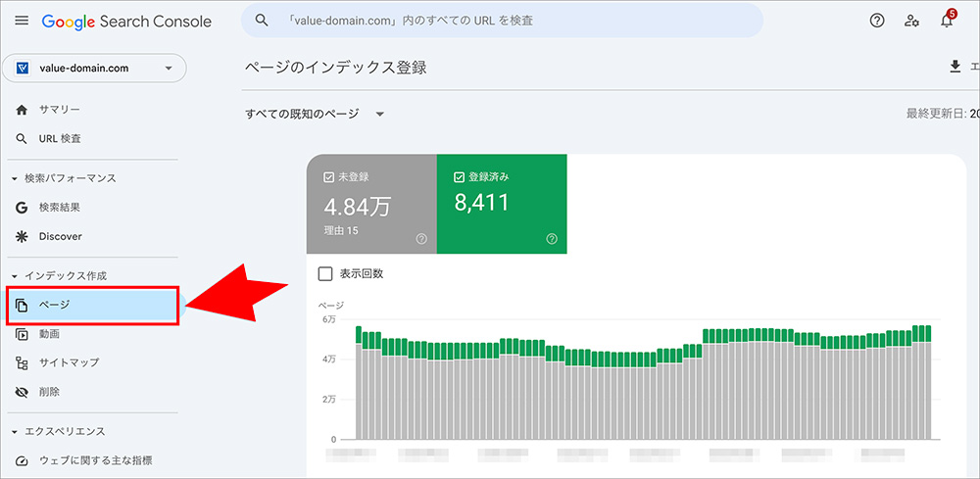980x479 pixels.
Task: Open the Discover report
Action: (x=60, y=236)
